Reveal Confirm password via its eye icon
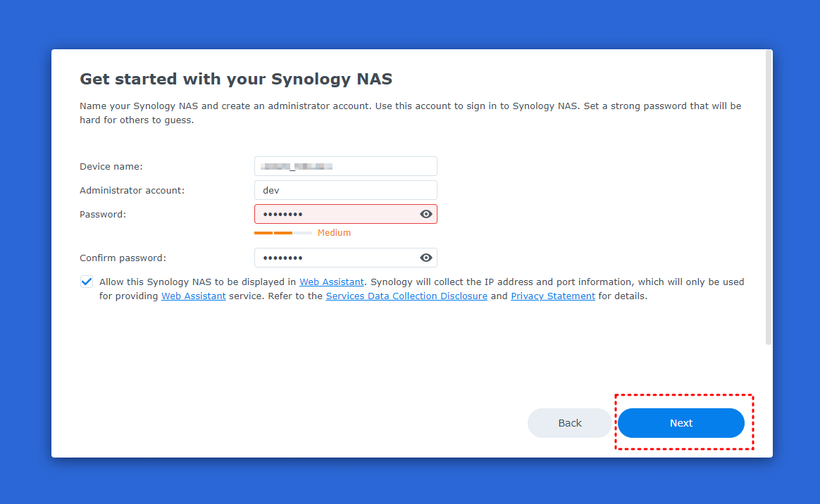This screenshot has width=820, height=504. pos(425,258)
